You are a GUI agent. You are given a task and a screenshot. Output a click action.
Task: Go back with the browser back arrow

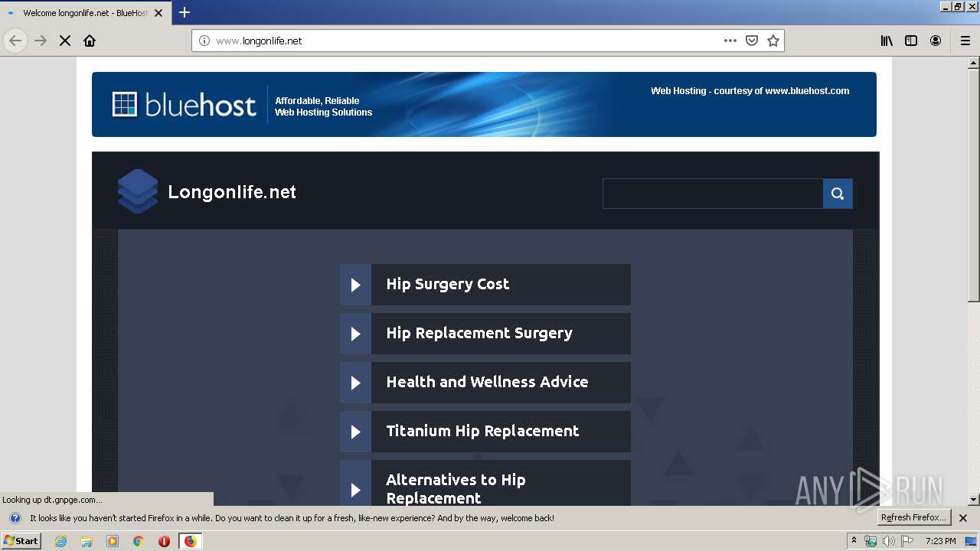(15, 41)
